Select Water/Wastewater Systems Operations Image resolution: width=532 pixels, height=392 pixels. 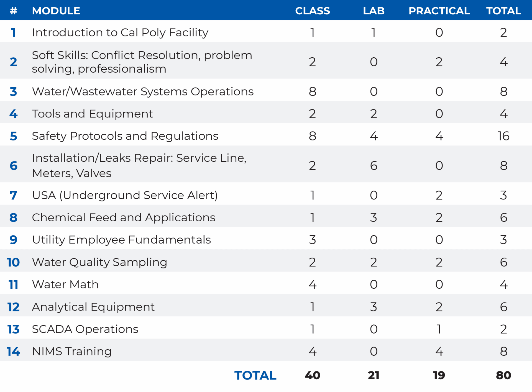pos(143,91)
